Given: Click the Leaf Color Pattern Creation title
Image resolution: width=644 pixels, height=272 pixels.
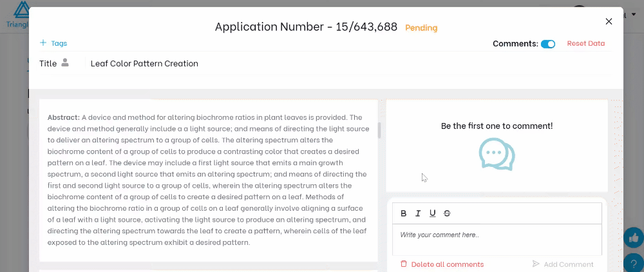Looking at the screenshot, I should point(144,63).
